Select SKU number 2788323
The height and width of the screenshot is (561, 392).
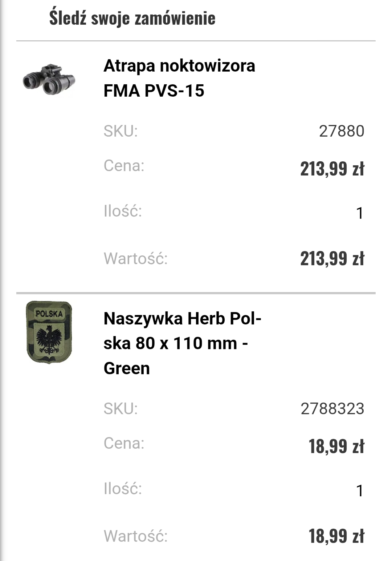tap(332, 409)
